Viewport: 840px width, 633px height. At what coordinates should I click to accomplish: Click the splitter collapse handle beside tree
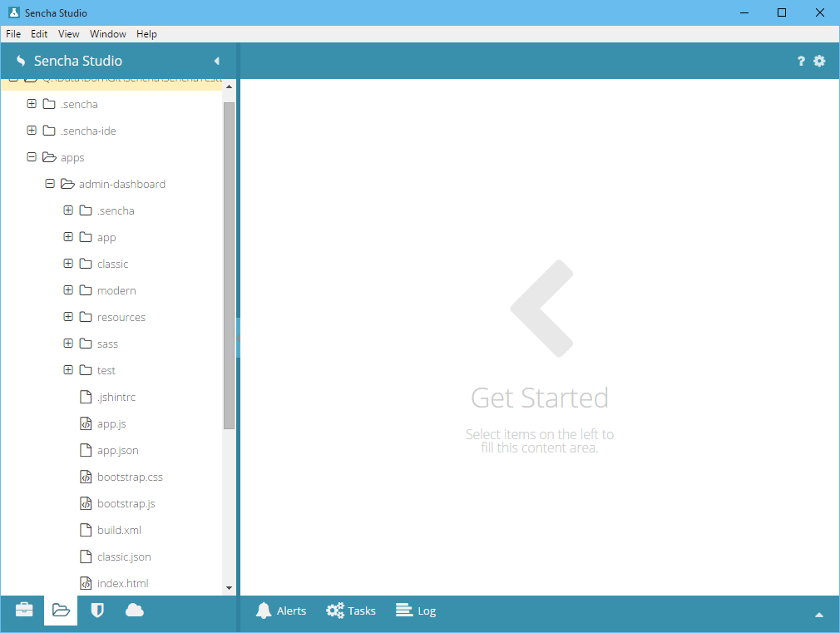238,338
